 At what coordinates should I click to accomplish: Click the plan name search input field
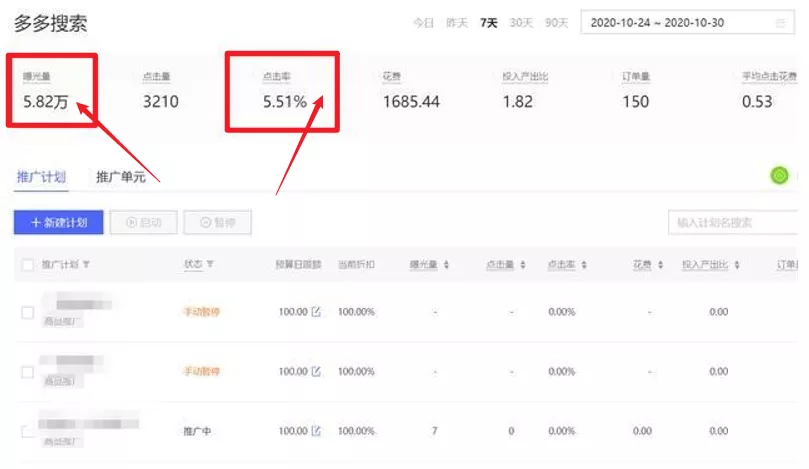tap(730, 222)
